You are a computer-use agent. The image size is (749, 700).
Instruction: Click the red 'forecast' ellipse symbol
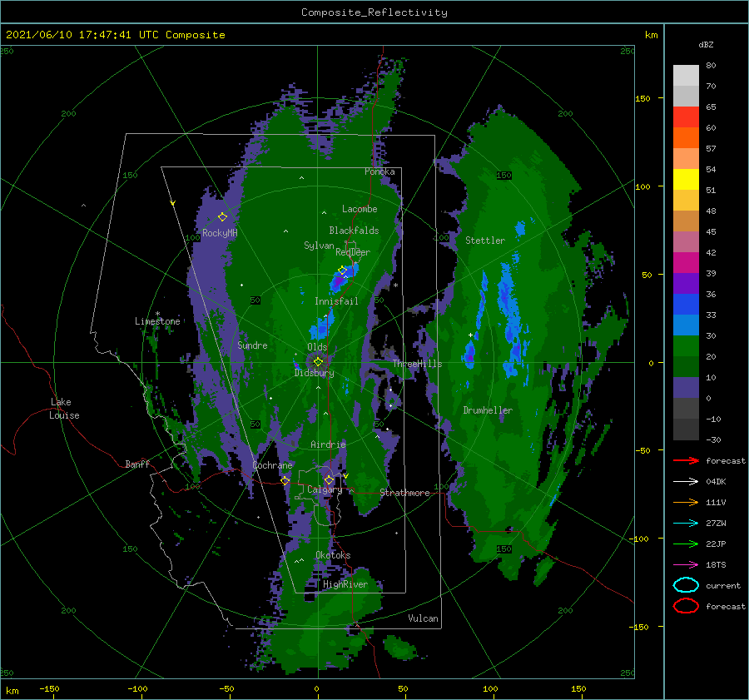(686, 606)
